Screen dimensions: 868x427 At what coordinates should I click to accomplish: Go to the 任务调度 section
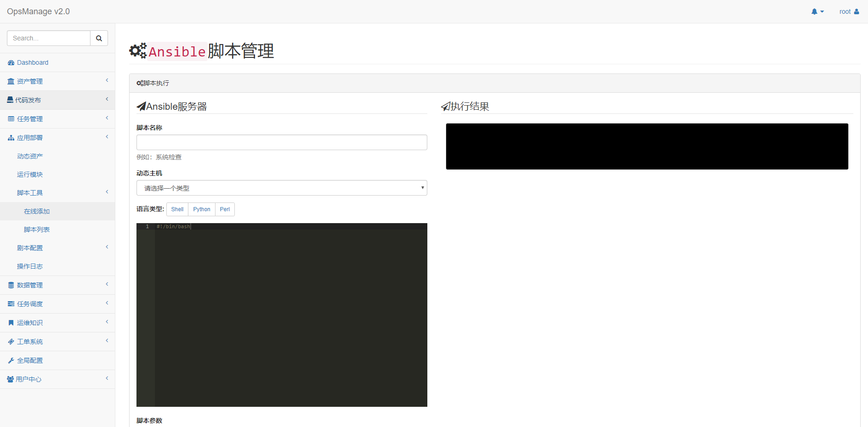(30, 303)
